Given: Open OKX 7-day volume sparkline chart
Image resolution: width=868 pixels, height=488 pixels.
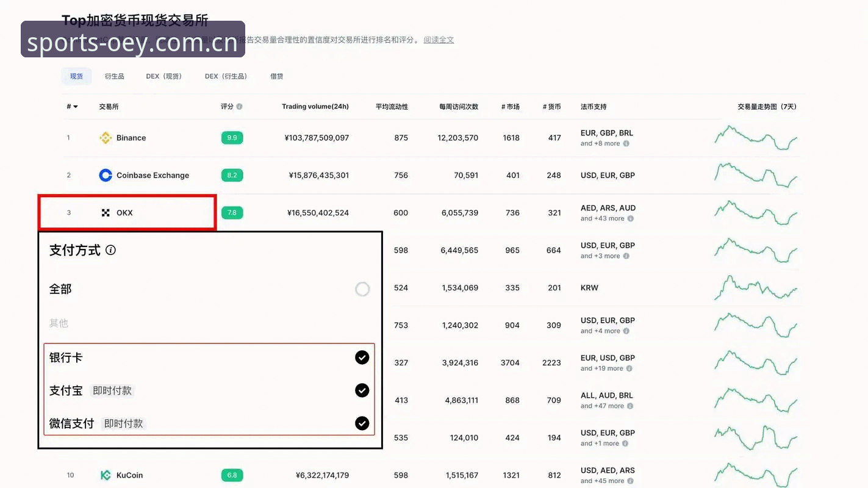Looking at the screenshot, I should coord(756,213).
